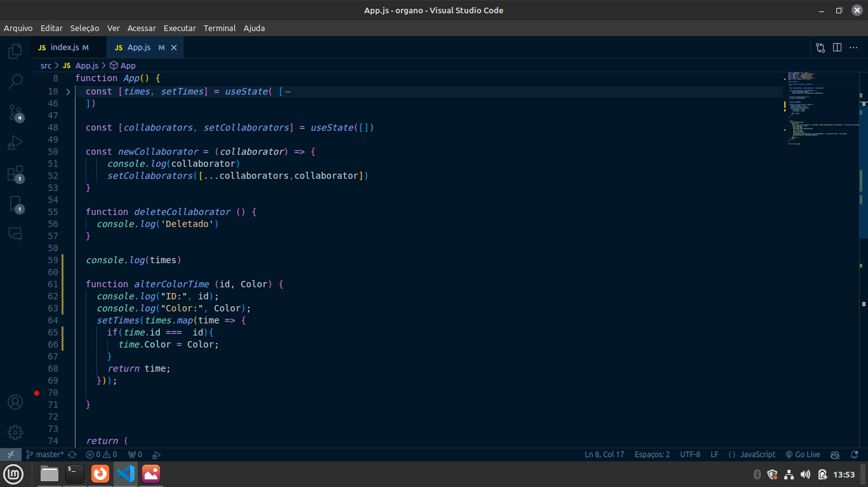Open Files manager from taskbar
This screenshot has width=868, height=487.
(x=49, y=474)
